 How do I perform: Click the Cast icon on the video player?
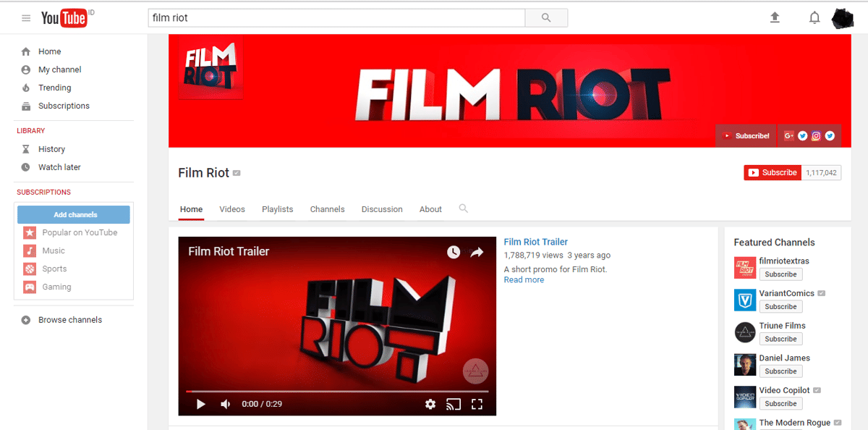click(x=454, y=404)
